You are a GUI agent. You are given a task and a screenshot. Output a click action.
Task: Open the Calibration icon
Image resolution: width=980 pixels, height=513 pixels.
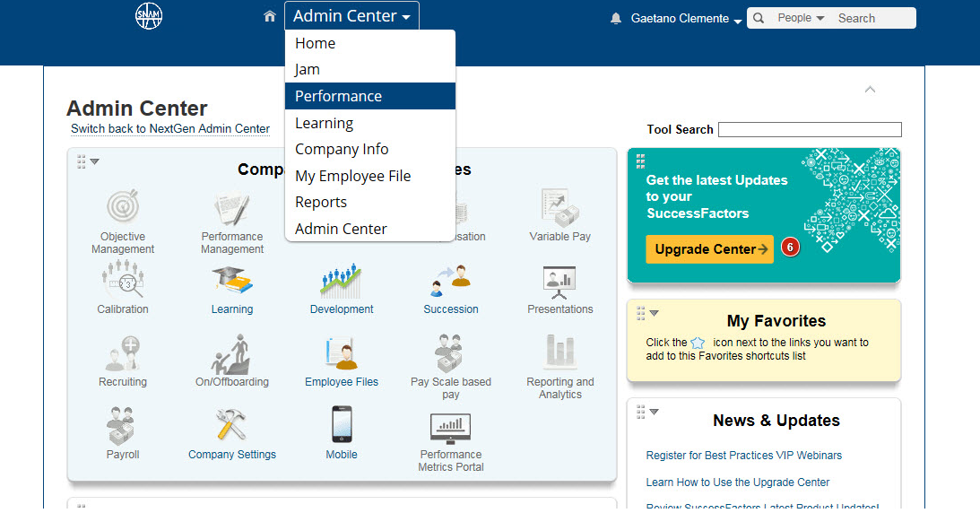point(123,279)
